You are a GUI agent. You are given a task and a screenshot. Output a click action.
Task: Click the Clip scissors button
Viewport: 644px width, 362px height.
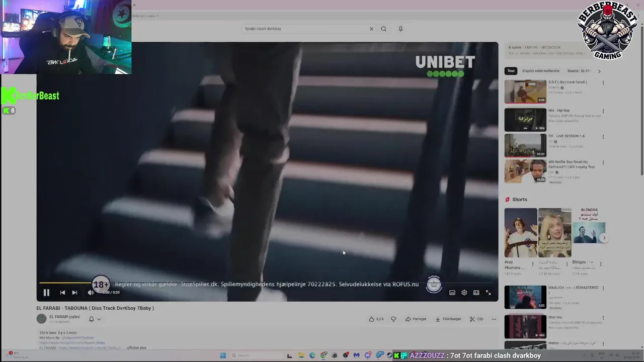[476, 319]
